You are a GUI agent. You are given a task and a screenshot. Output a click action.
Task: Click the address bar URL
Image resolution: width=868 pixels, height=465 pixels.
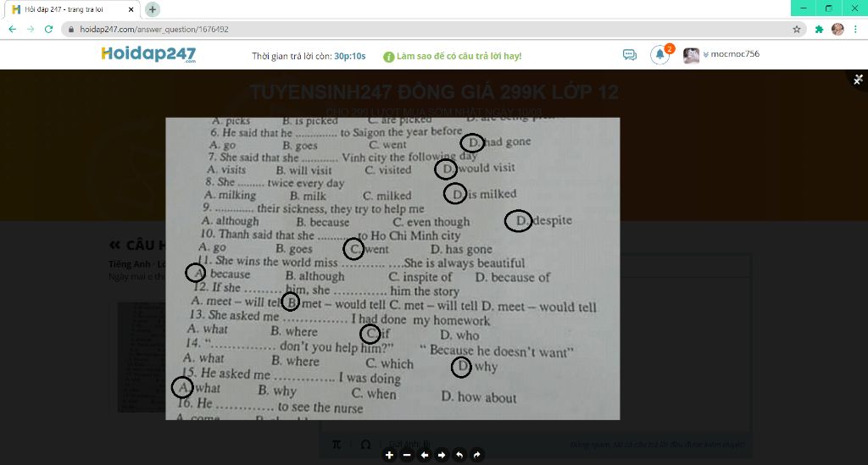point(154,30)
